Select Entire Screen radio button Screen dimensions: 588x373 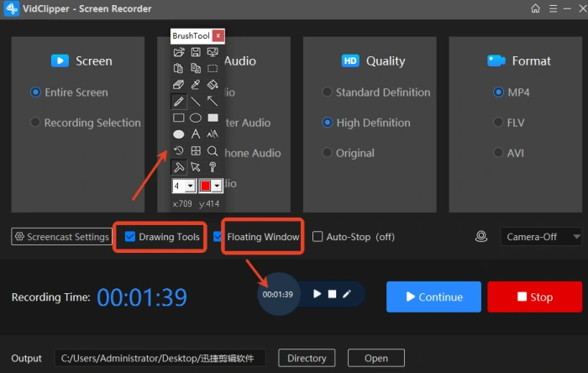click(x=35, y=92)
